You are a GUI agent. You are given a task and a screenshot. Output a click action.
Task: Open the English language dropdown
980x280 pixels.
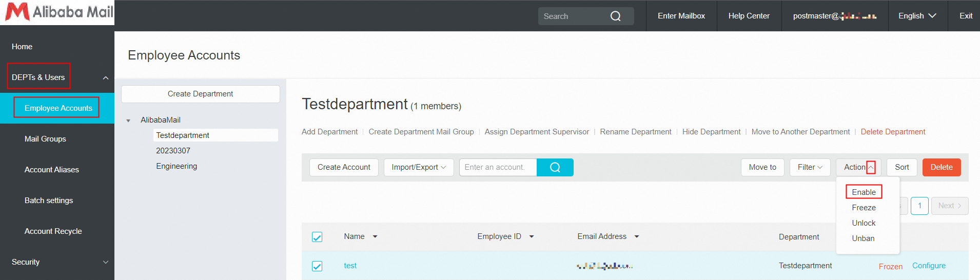917,16
